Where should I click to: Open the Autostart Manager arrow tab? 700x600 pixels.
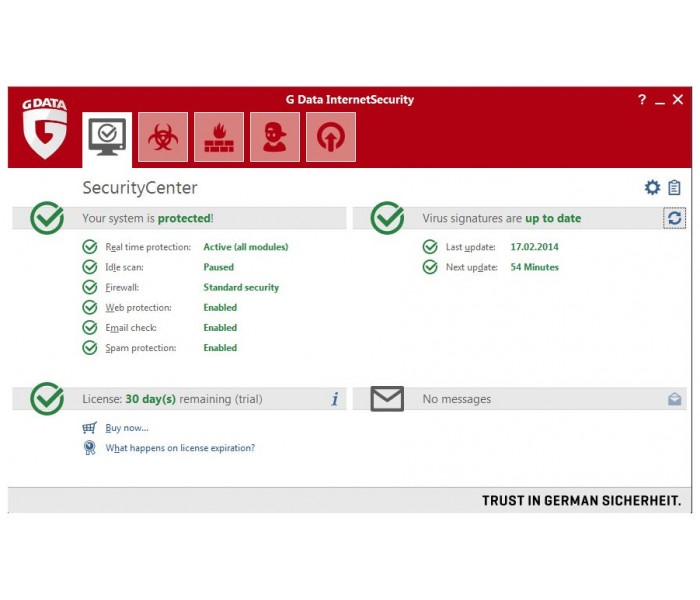click(331, 137)
